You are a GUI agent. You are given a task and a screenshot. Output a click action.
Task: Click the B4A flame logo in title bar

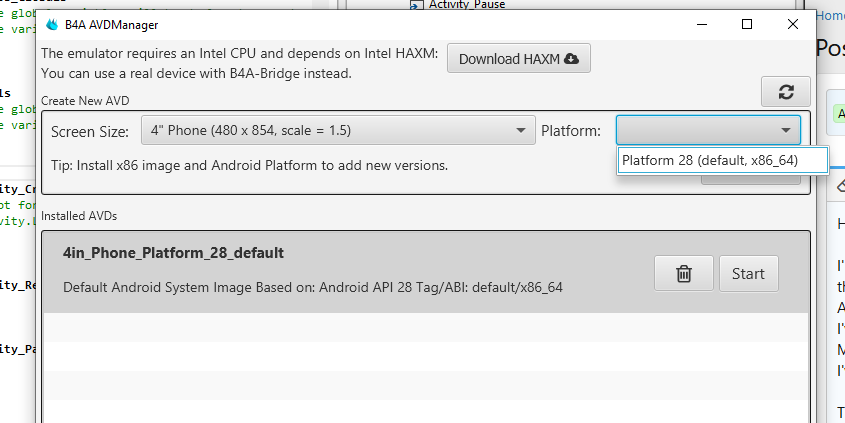pos(52,24)
